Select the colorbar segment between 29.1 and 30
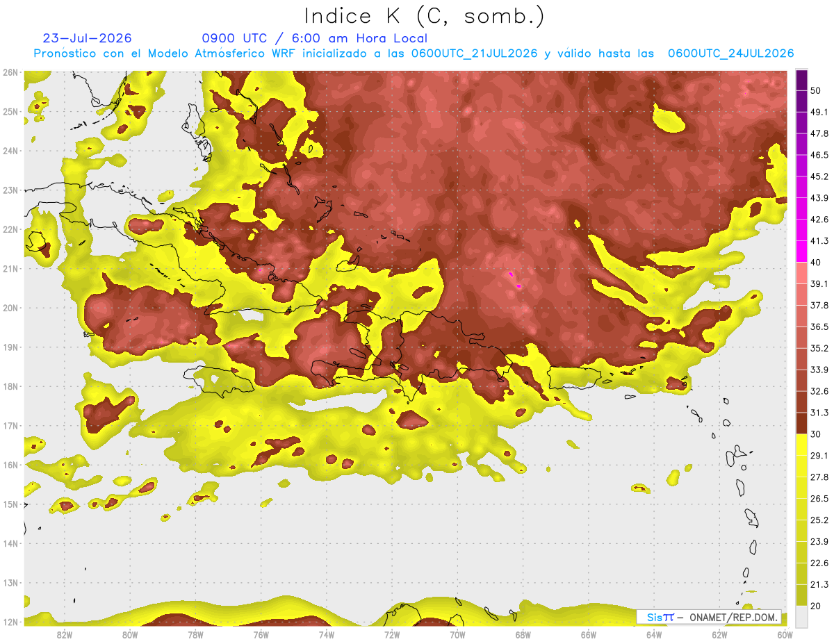Viewport: 834px width, 644px height. [x=801, y=445]
